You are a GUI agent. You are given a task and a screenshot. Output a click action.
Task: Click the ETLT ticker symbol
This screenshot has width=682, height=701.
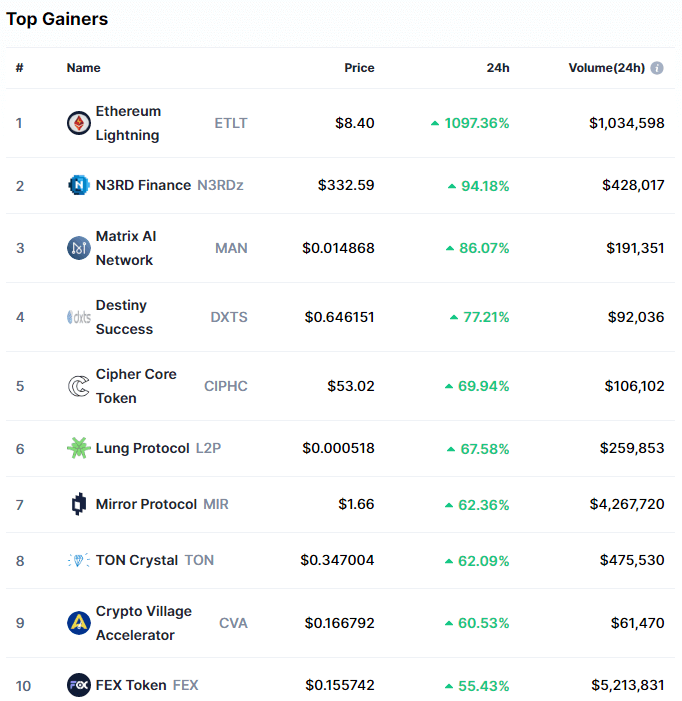(x=231, y=123)
